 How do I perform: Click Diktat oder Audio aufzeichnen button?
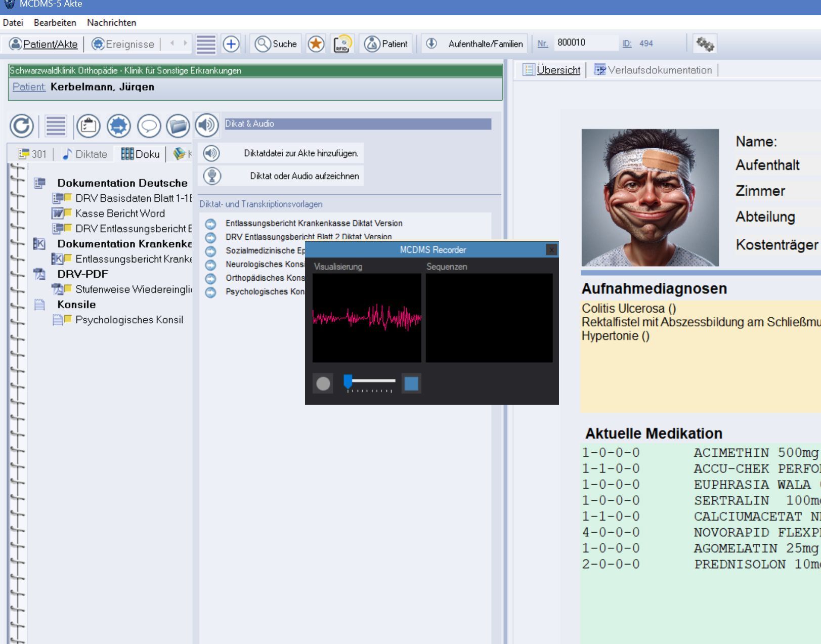click(304, 176)
